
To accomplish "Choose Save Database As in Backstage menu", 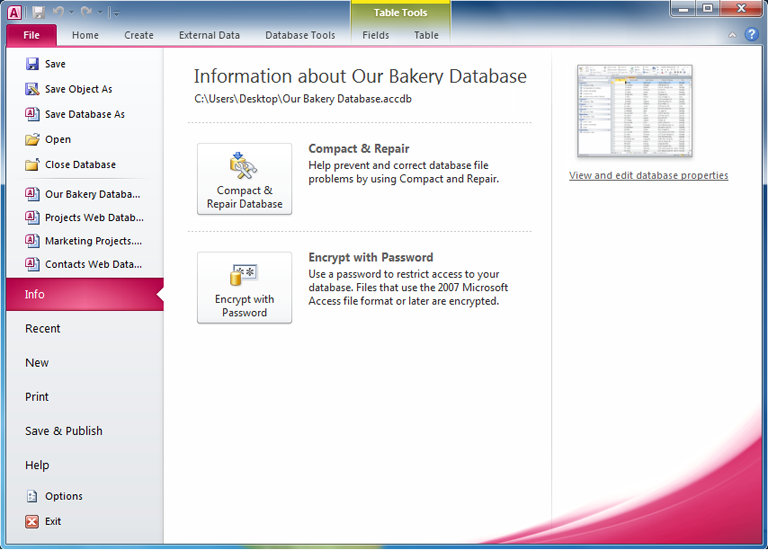I will (84, 114).
